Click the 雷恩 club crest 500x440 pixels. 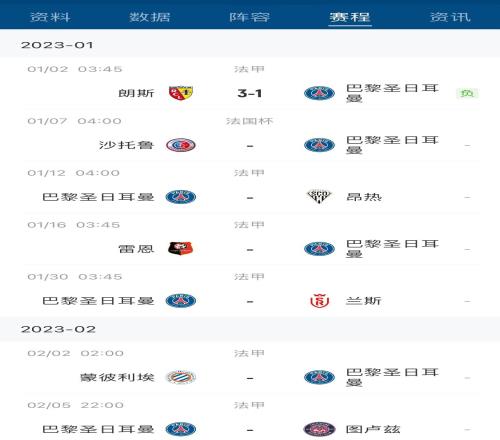pyautogui.click(x=181, y=249)
